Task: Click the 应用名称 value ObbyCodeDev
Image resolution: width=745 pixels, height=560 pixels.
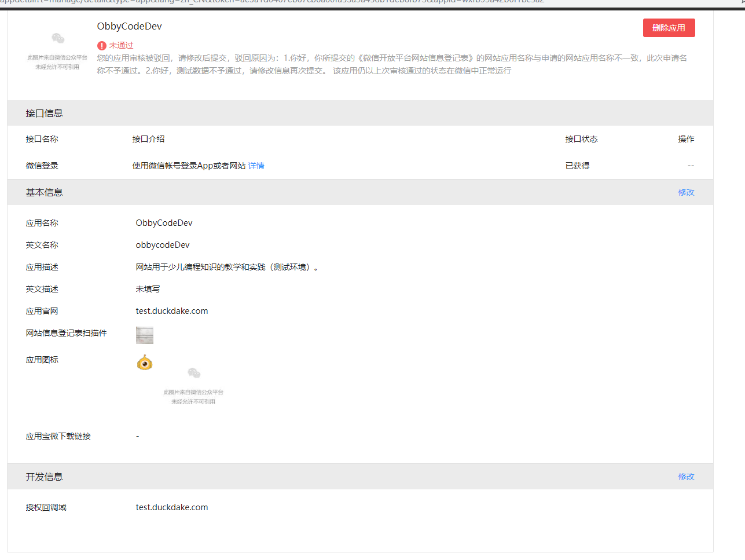Action: point(164,223)
